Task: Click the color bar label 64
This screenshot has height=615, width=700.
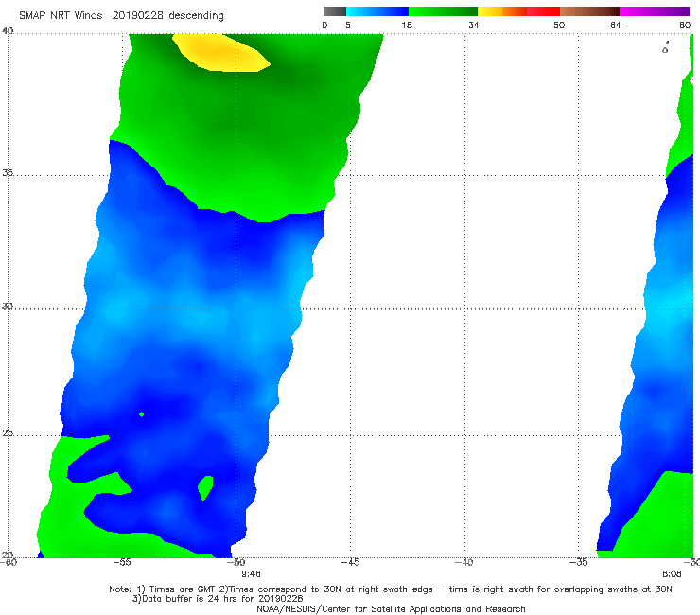Action: pos(616,25)
